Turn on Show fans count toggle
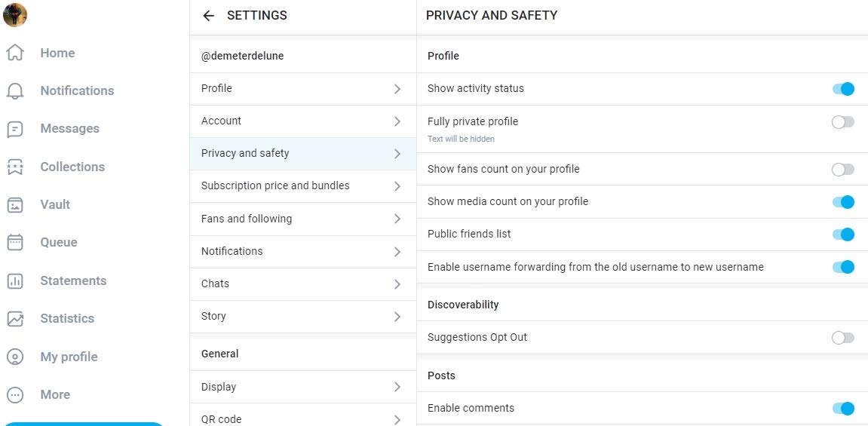 click(843, 170)
